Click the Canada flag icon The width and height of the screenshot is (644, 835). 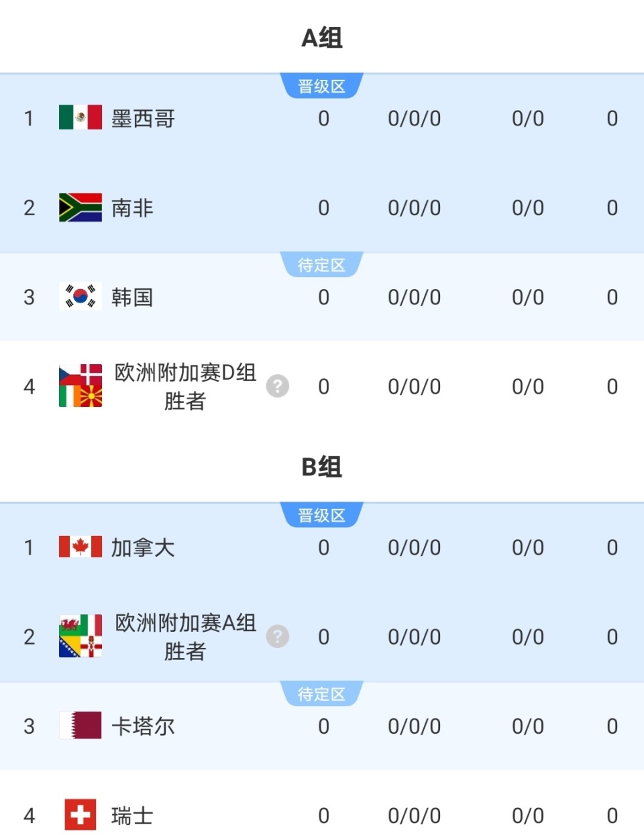coord(80,547)
